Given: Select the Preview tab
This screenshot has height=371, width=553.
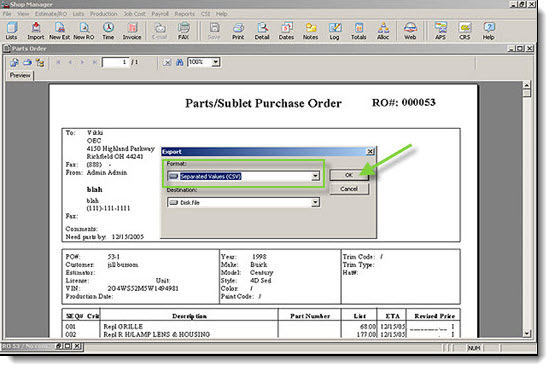Looking at the screenshot, I should 20,75.
